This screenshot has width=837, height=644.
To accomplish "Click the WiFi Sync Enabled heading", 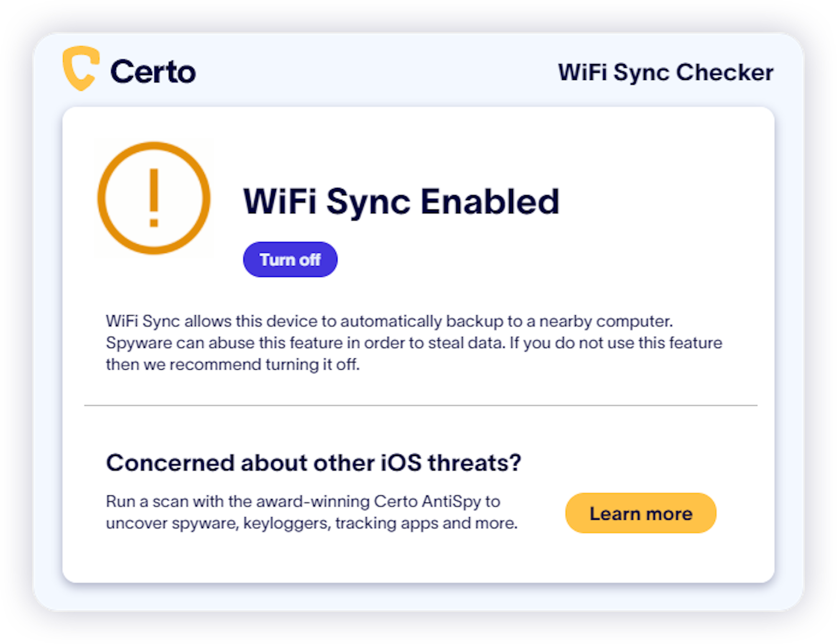I will pyautogui.click(x=401, y=202).
